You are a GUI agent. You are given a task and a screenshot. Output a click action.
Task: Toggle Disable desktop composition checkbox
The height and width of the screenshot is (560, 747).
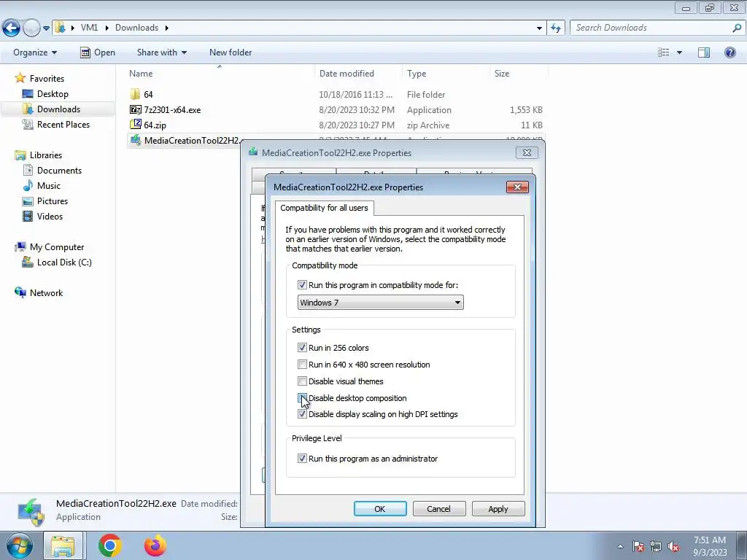tap(302, 397)
